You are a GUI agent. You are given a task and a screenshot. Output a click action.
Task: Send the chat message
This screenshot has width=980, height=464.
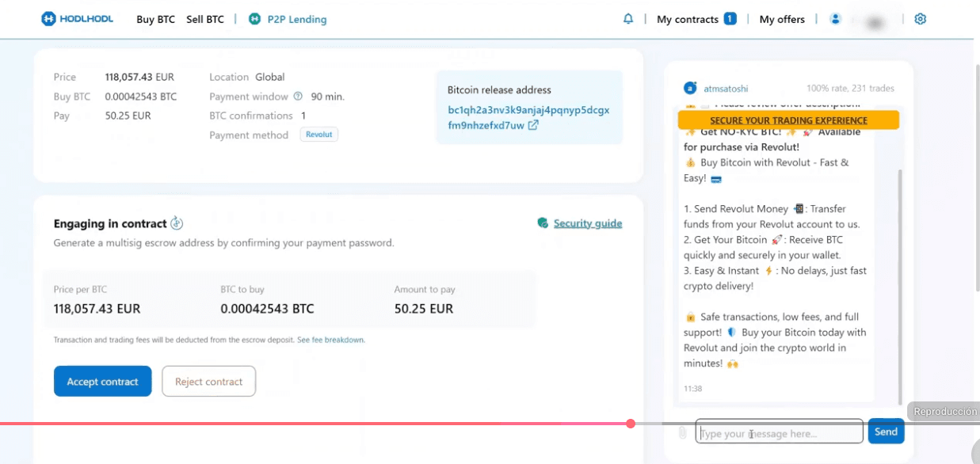pos(886,432)
